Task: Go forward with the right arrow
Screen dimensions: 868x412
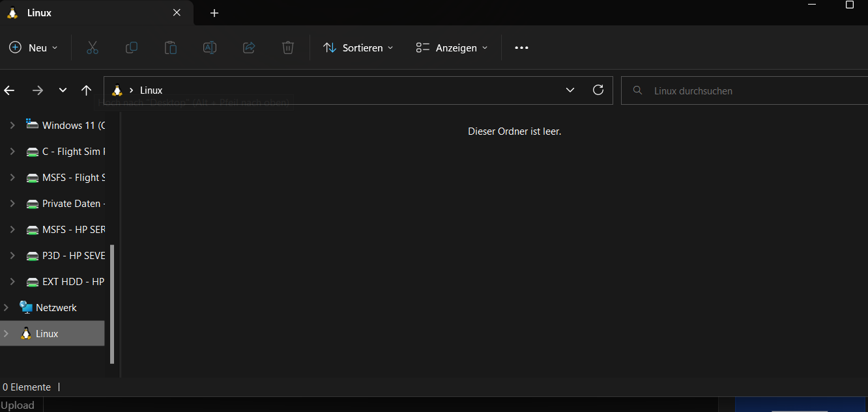Action: tap(38, 90)
